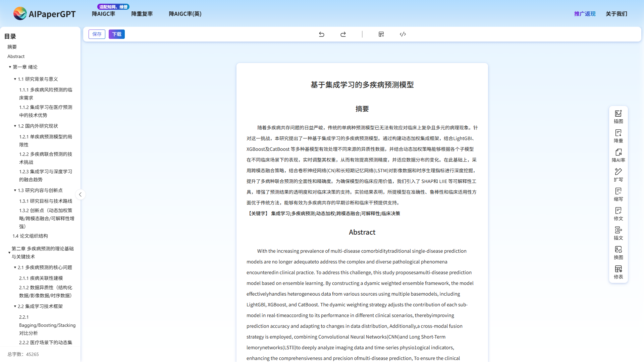
Task: Open code view via the </> icon
Action: pyautogui.click(x=402, y=34)
